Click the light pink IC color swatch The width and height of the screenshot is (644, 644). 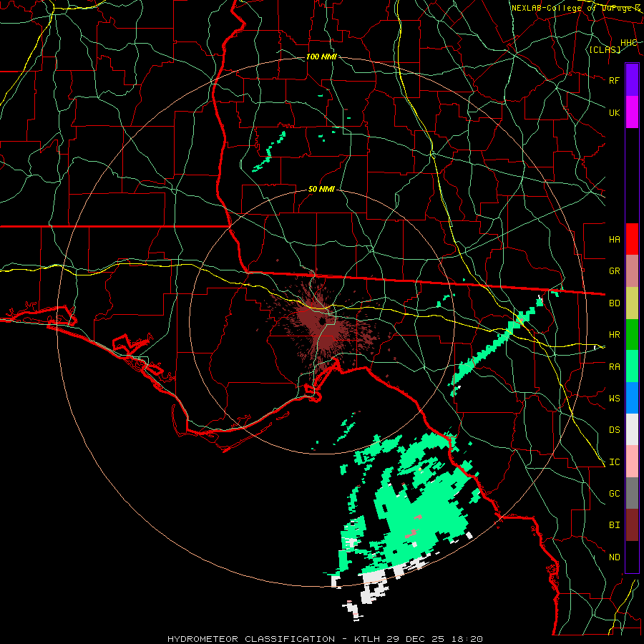[632, 462]
